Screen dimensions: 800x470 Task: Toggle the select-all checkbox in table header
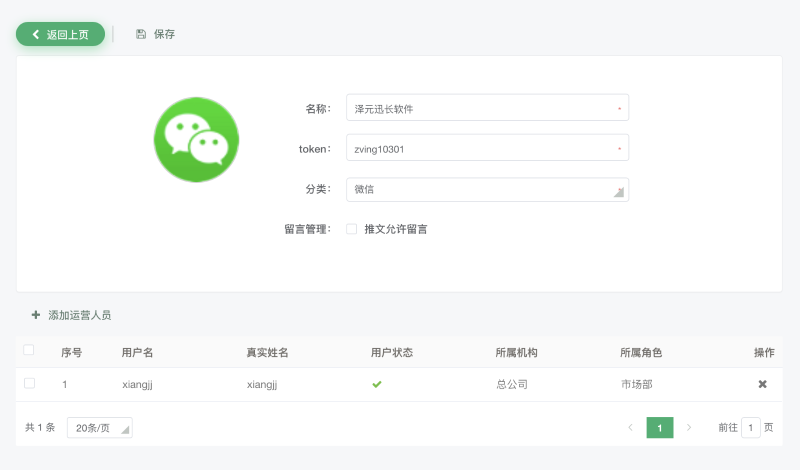point(29,350)
